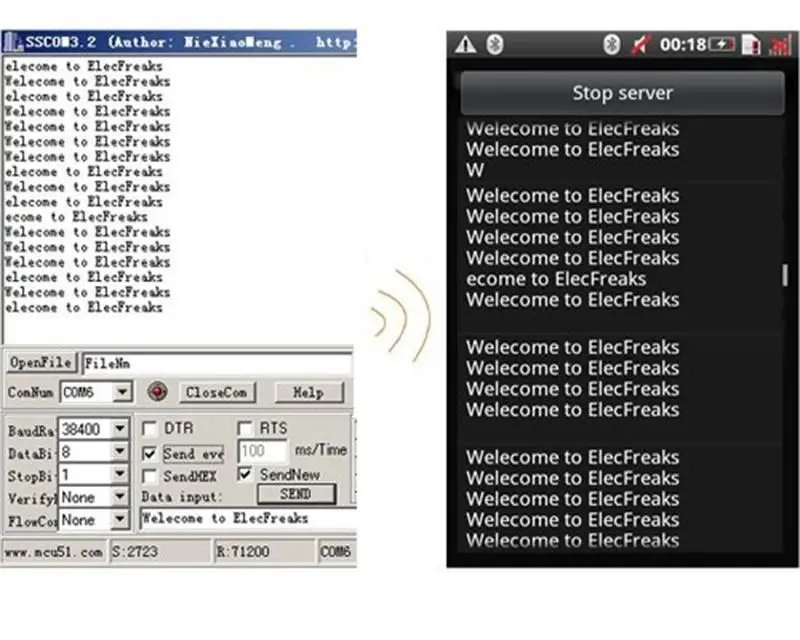This screenshot has width=800, height=640.
Task: Click the OpenFile button
Action: pos(41,362)
